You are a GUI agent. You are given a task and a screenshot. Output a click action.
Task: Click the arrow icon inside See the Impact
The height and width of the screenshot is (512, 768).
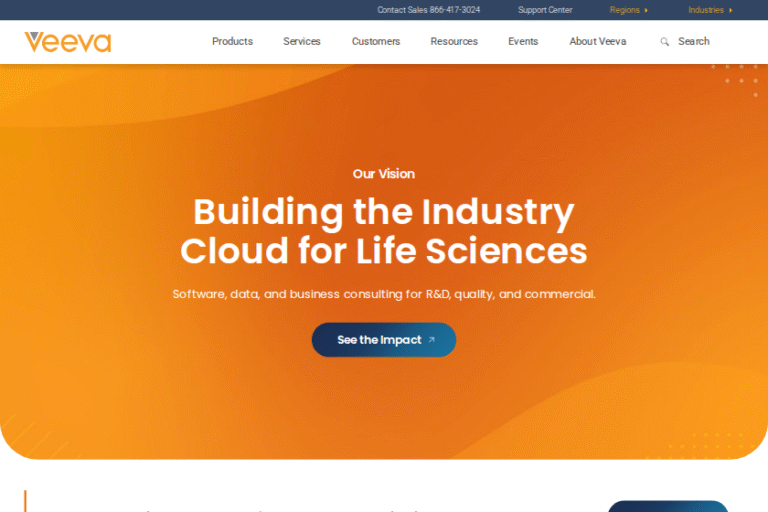432,340
